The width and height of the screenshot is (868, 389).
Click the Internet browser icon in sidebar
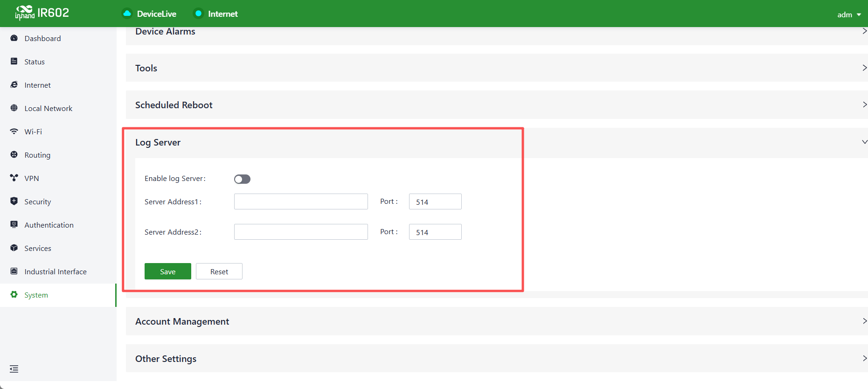coord(14,85)
